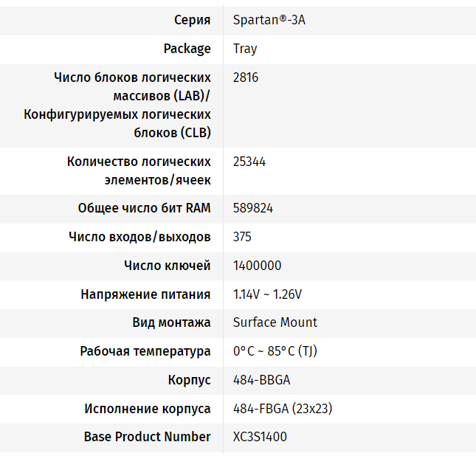Screen dimensions: 476x456
Task: Select the Package row label
Action: tap(187, 49)
